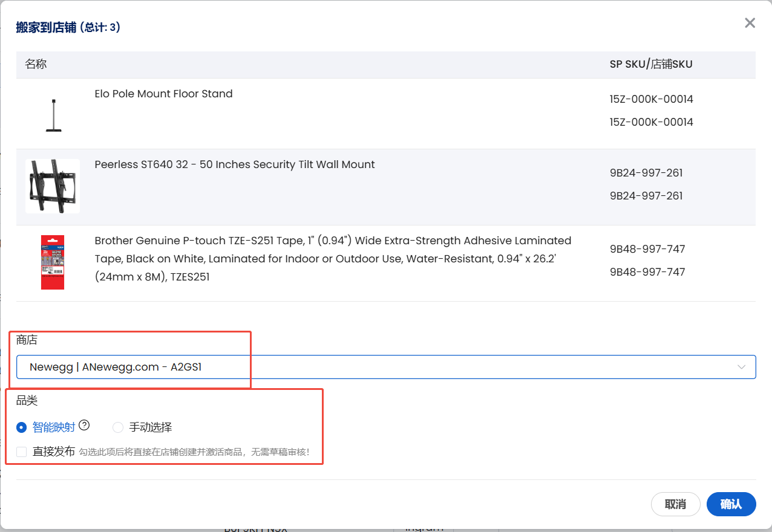Image resolution: width=772 pixels, height=532 pixels.
Task: Click the 品类 section label
Action: [27, 400]
